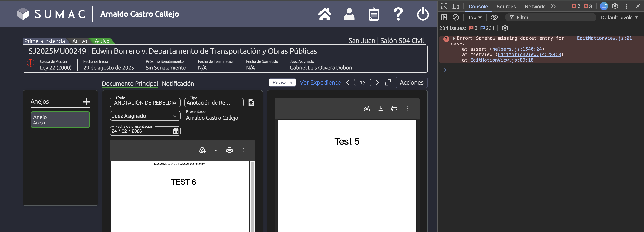Image resolution: width=644 pixels, height=232 pixels.
Task: Download the Test 5 PDF
Action: pyautogui.click(x=381, y=108)
